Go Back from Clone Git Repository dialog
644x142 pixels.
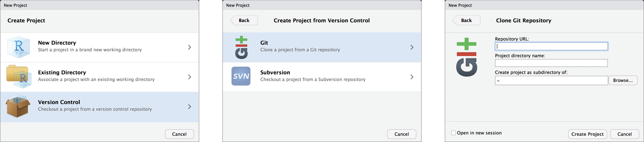point(466,20)
